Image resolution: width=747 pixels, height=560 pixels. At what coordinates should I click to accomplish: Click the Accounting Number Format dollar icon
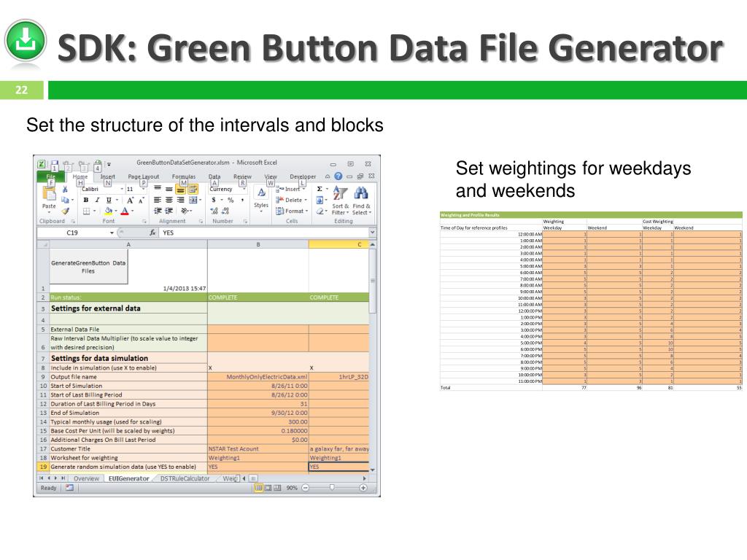[x=214, y=200]
